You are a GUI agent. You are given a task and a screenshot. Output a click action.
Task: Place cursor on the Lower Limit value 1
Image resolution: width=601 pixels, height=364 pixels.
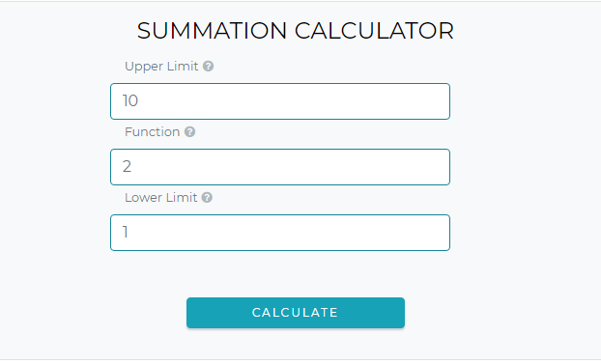coord(125,232)
